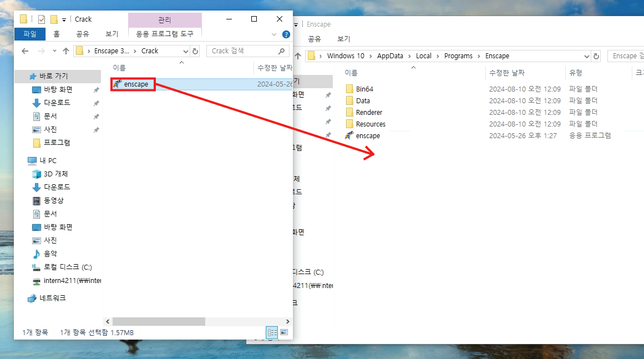Screen dimensions: 644x359
Task: Select the Resources folder in Enscape window
Action: pos(371,124)
